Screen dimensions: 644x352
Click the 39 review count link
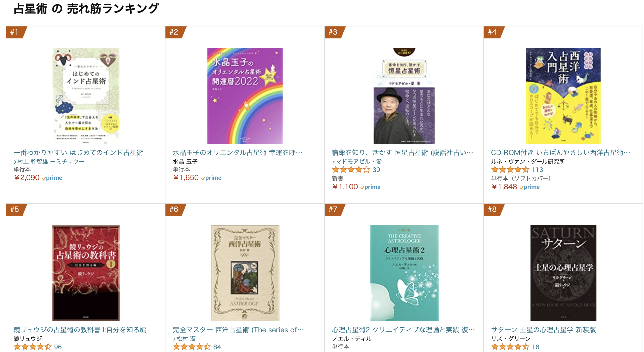[x=376, y=170]
